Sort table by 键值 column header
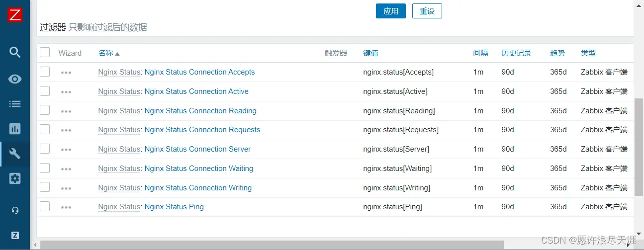The image size is (644, 250). coord(370,53)
